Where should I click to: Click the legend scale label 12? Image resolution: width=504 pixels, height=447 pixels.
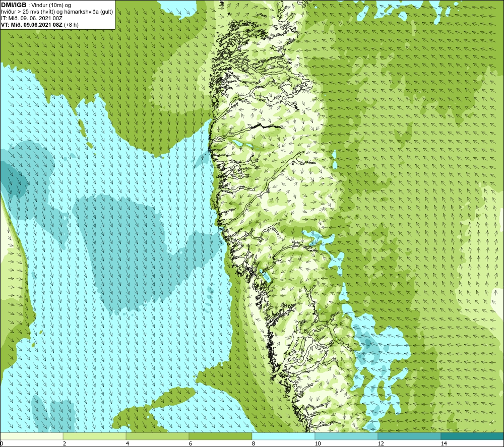point(381,444)
